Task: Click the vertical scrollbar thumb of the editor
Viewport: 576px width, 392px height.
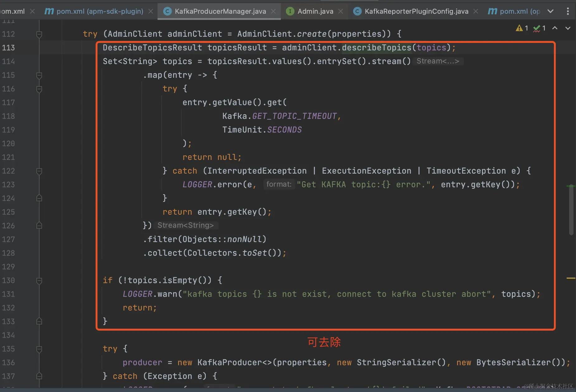Action: point(571,211)
